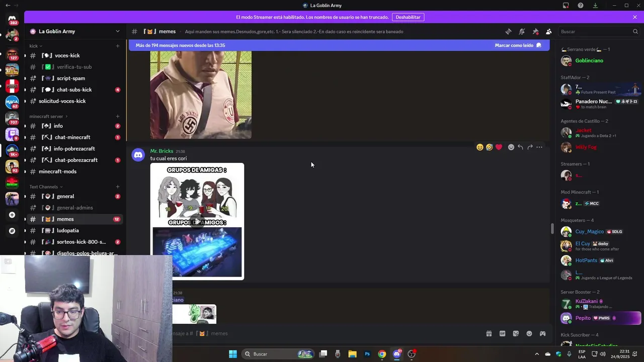Image resolution: width=644 pixels, height=362 pixels.
Task: Open File Explorer from taskbar
Action: click(x=352, y=354)
